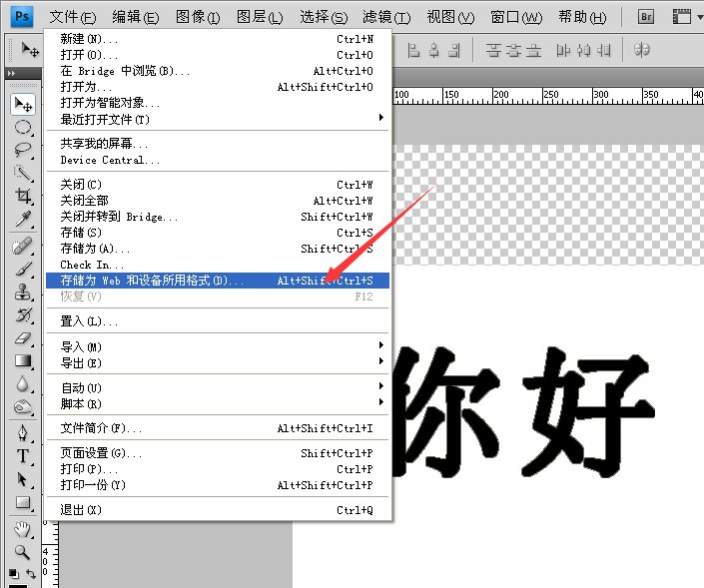Select the Gradient tool

click(23, 360)
